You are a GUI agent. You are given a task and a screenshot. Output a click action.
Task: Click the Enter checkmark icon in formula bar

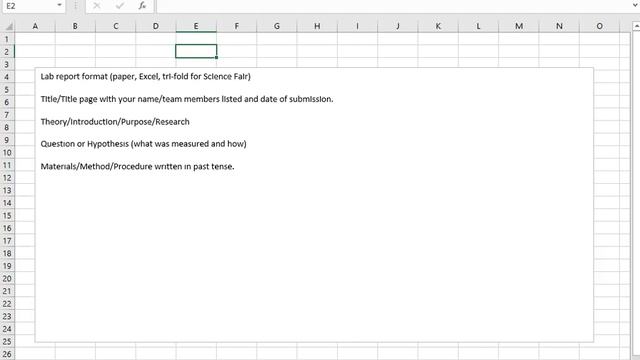point(120,6)
